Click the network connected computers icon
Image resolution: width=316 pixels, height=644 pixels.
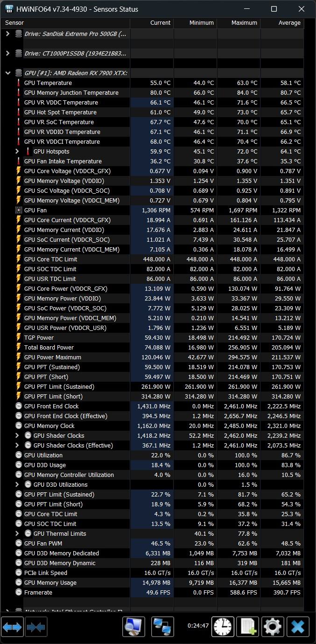pyautogui.click(x=163, y=627)
